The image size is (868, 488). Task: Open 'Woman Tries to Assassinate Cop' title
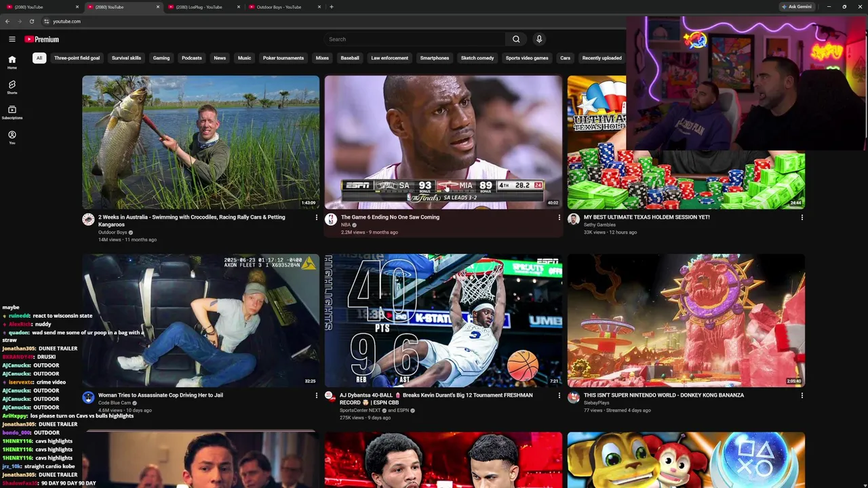(x=161, y=395)
